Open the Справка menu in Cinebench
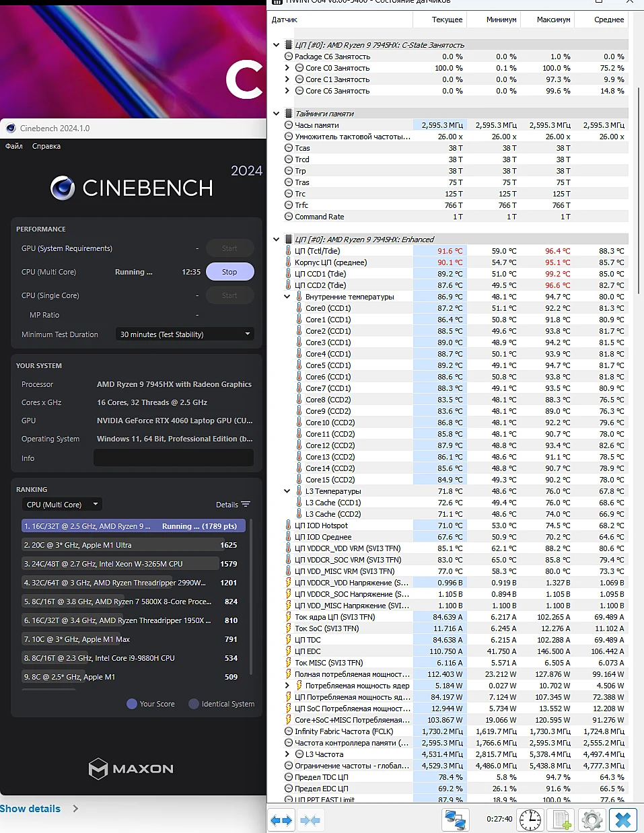The width and height of the screenshot is (644, 833). coord(46,146)
